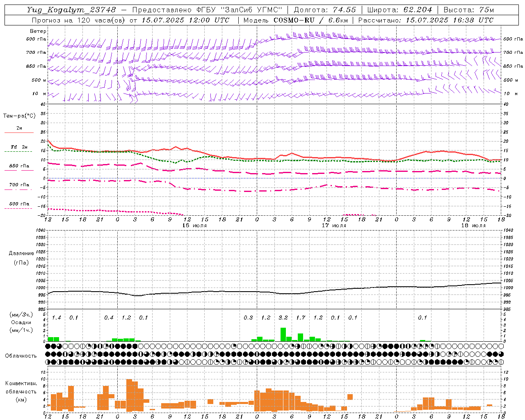Click the elevation text Высота: 75м
This screenshot has width=525, height=420.
468,10
